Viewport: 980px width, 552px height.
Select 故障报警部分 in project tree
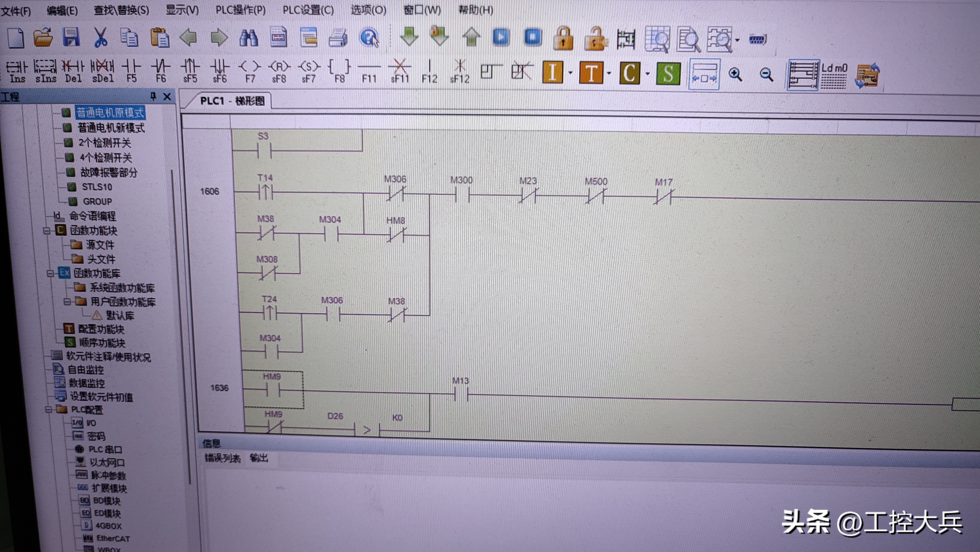[x=109, y=173]
